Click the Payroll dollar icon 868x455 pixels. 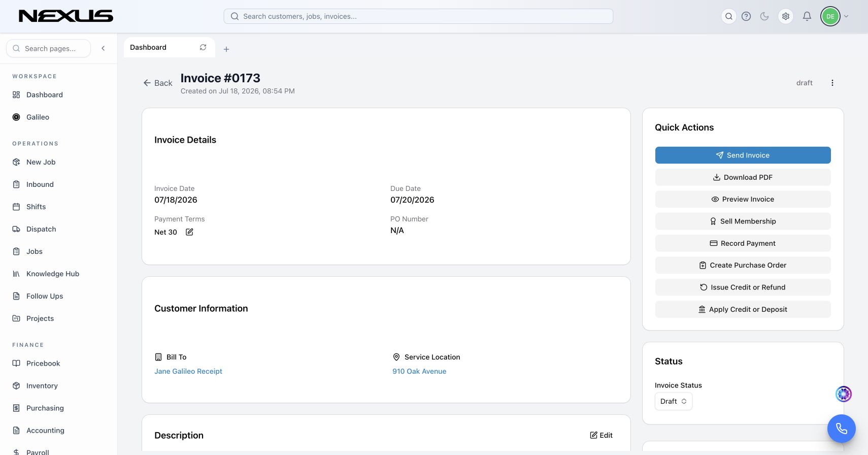tap(16, 452)
